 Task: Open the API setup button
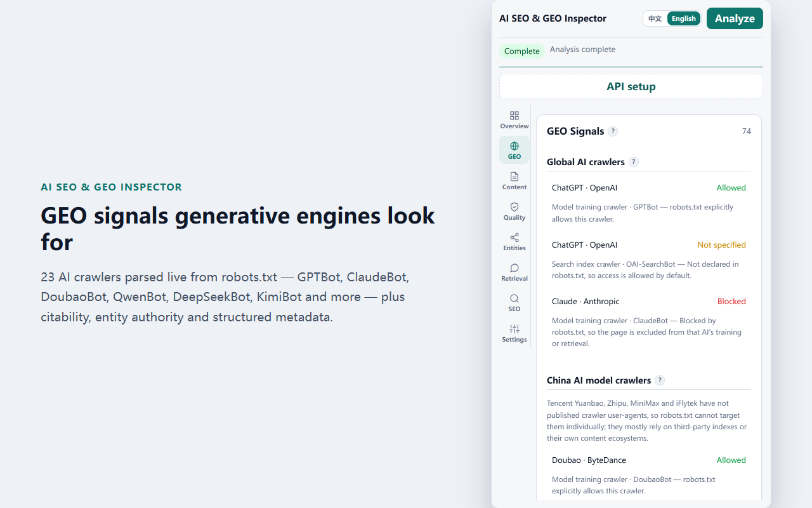click(x=631, y=86)
